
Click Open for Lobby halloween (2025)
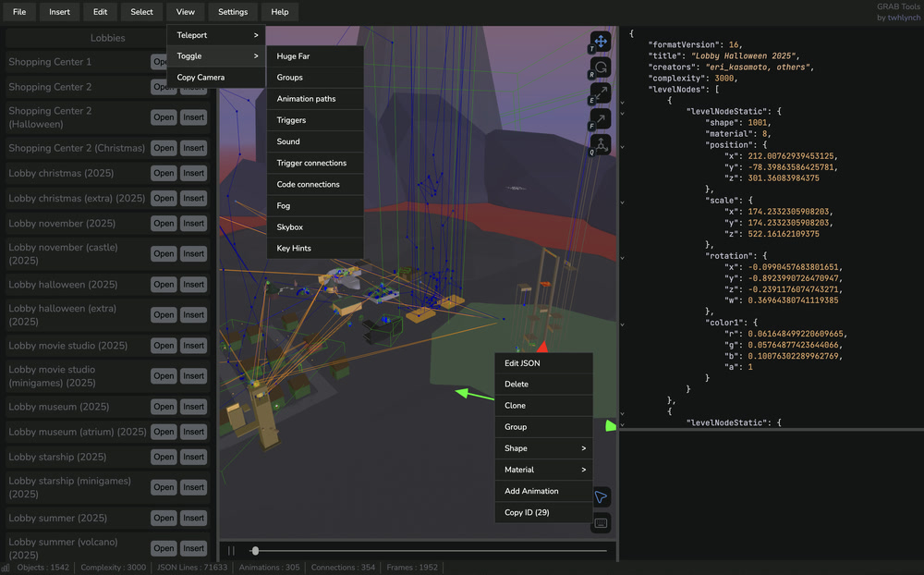(x=163, y=284)
